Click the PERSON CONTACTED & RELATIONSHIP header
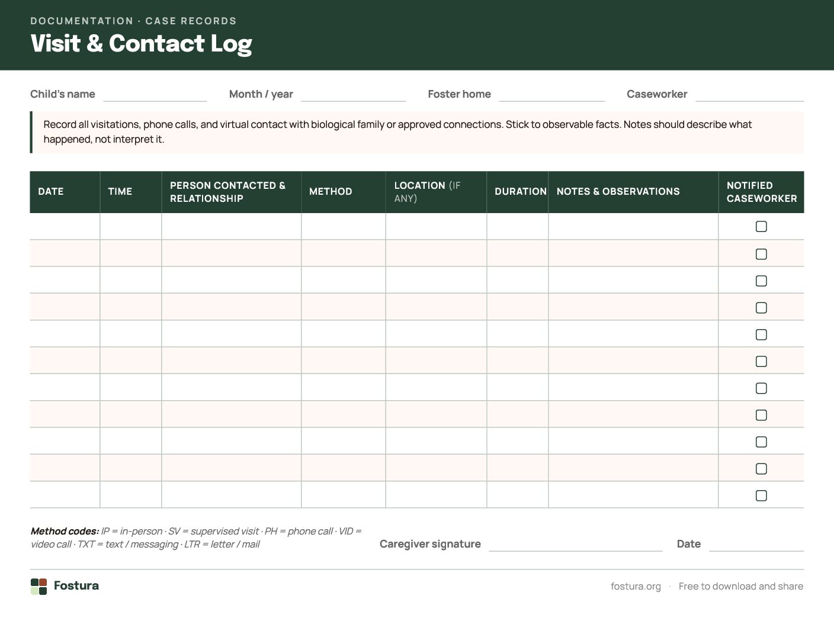 click(x=232, y=192)
